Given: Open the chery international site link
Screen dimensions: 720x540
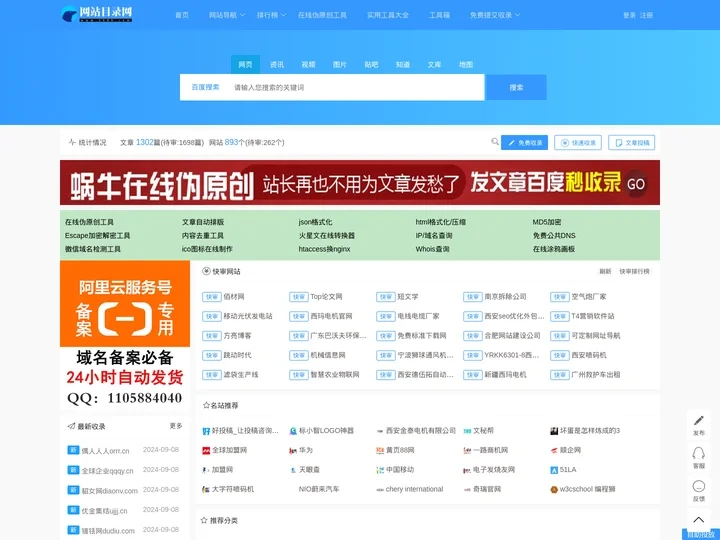Looking at the screenshot, I should tap(414, 489).
